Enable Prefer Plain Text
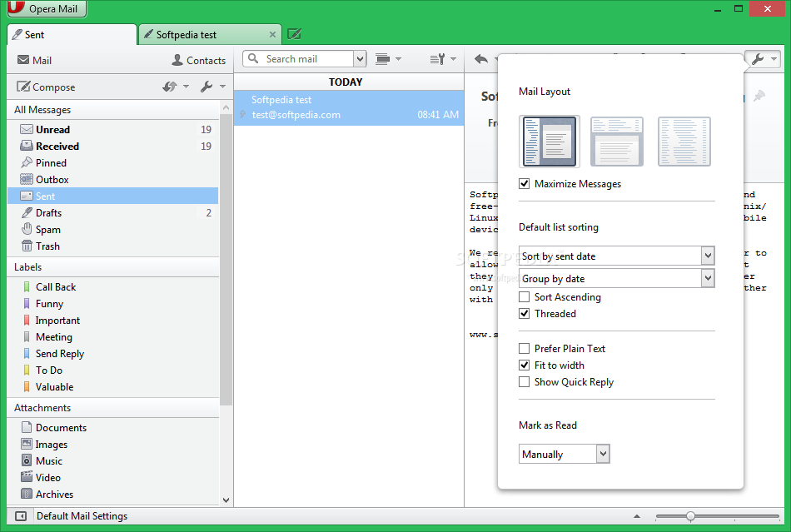This screenshot has width=791, height=532. point(524,349)
